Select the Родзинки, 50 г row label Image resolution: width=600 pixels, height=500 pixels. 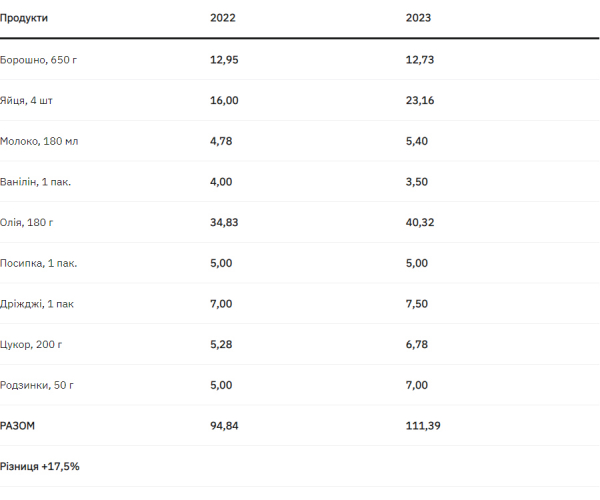click(x=36, y=385)
